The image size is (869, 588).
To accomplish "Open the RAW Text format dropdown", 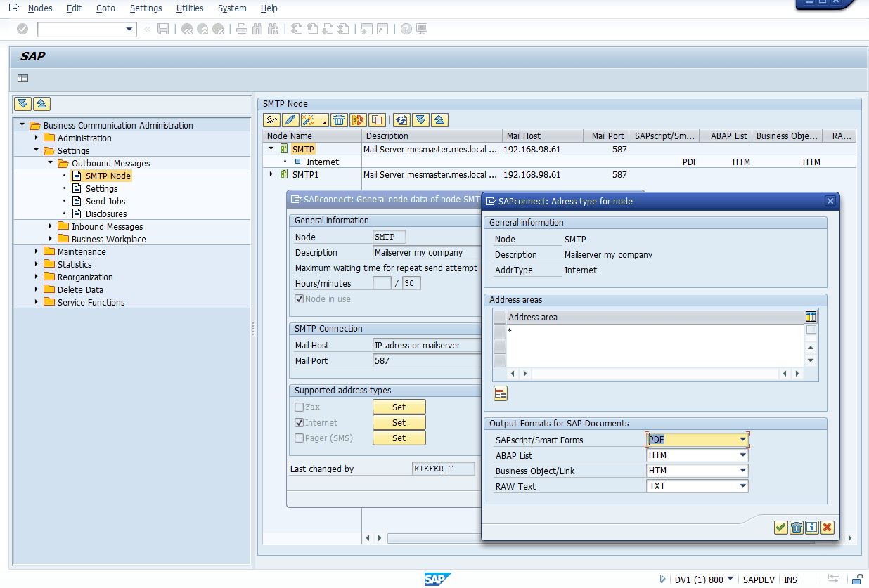I will pyautogui.click(x=742, y=486).
